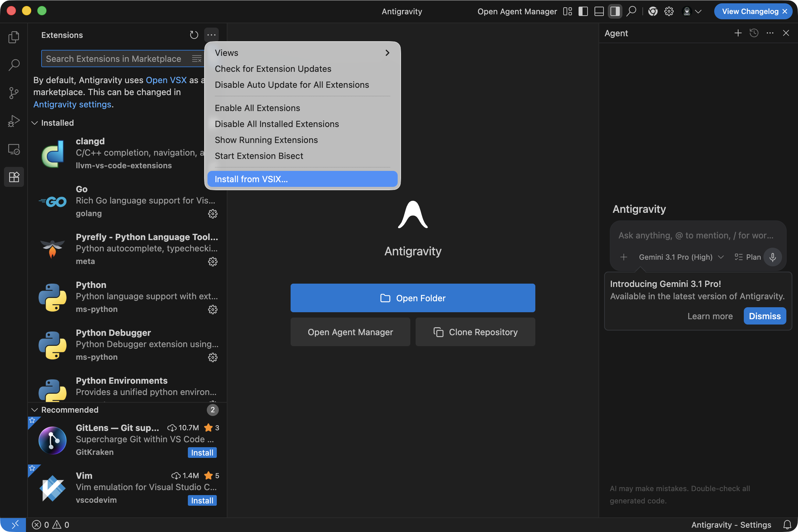The image size is (798, 532).
Task: Focus the Ask anything agent input
Action: [696, 235]
